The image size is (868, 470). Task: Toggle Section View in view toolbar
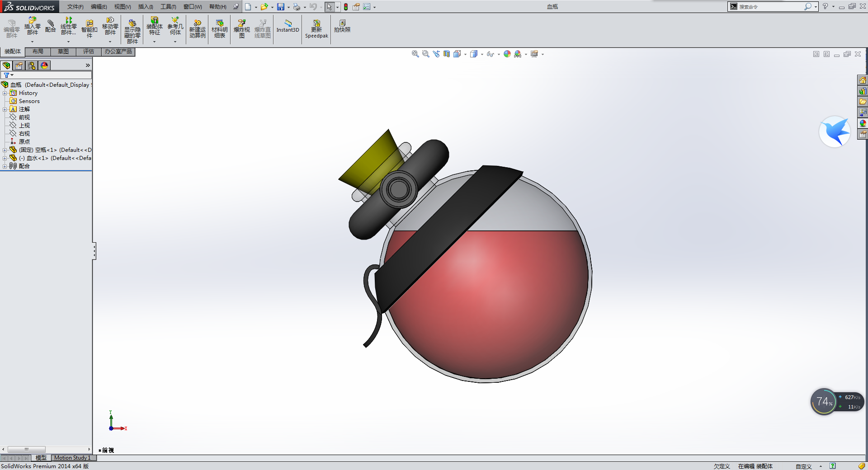click(447, 54)
